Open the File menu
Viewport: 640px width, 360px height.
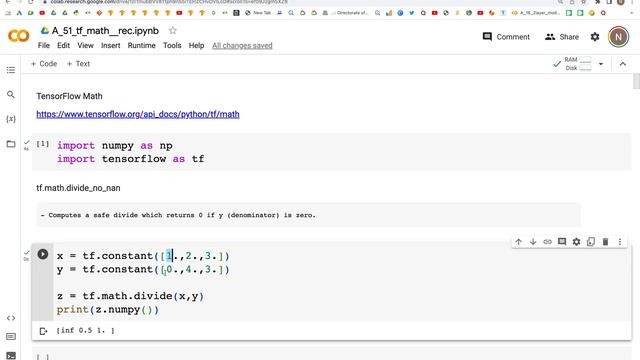[44, 45]
